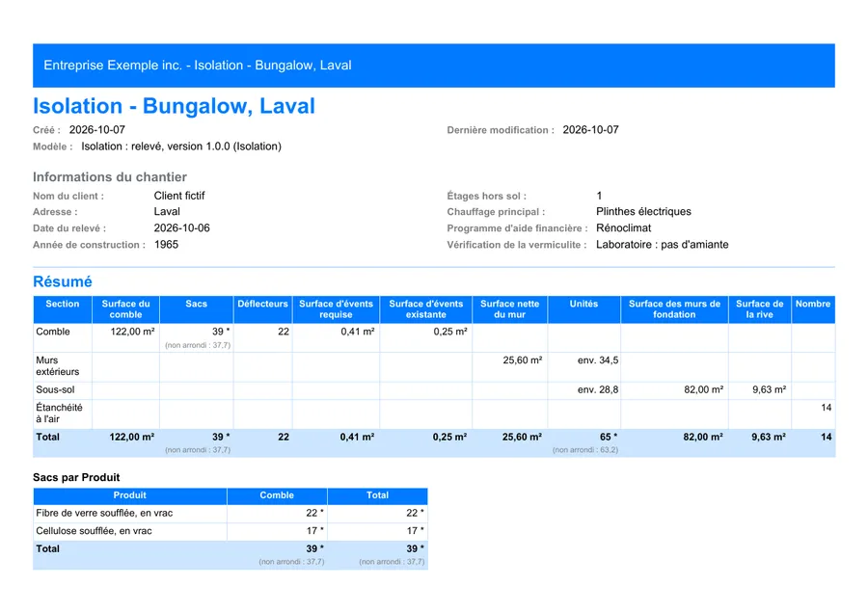Image resolution: width=868 pixels, height=613 pixels.
Task: Click the Créé date value
Action: click(96, 130)
